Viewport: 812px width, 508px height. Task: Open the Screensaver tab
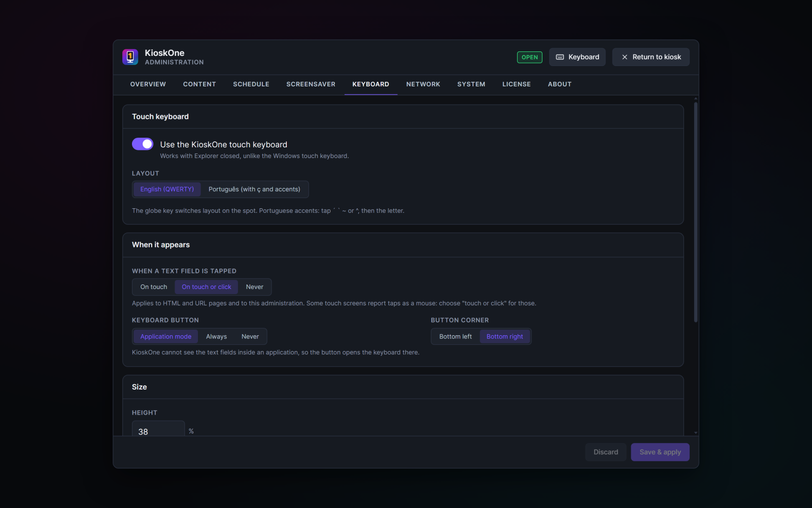(x=311, y=84)
